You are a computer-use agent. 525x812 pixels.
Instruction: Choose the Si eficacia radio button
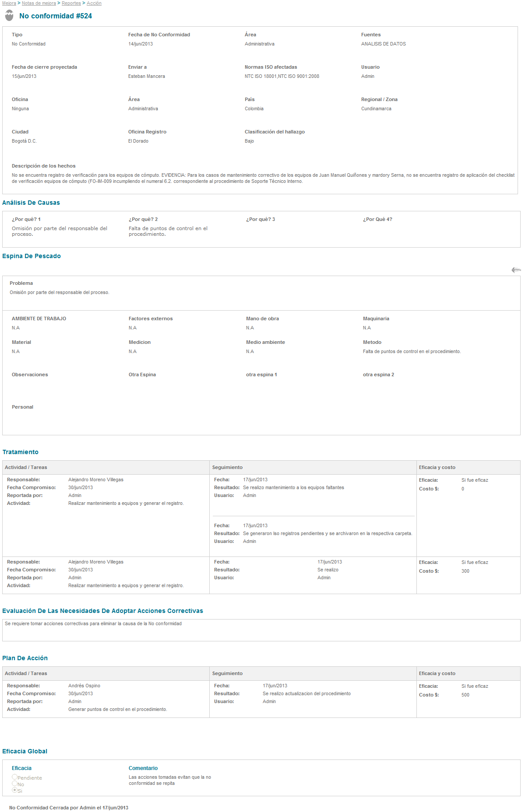click(x=14, y=790)
